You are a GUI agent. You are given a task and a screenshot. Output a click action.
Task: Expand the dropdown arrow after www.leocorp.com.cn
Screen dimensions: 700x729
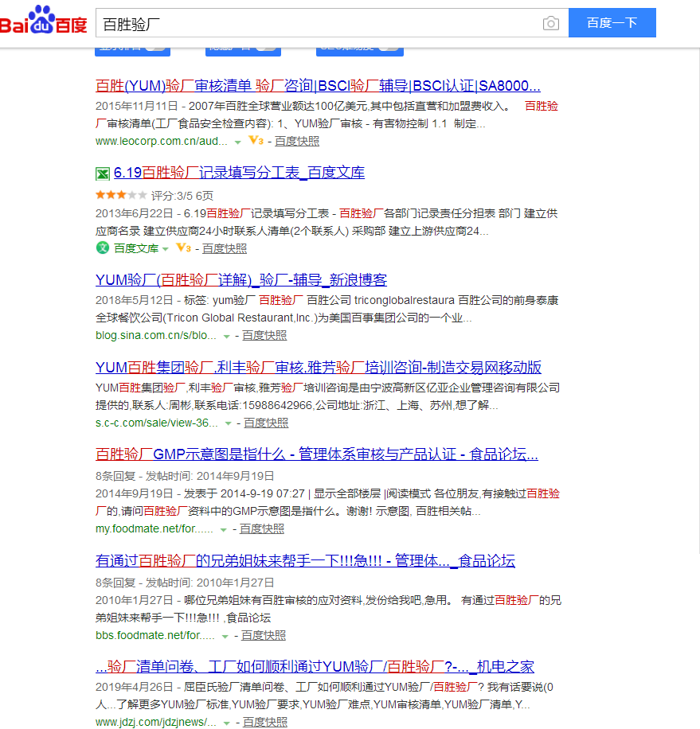point(237,142)
